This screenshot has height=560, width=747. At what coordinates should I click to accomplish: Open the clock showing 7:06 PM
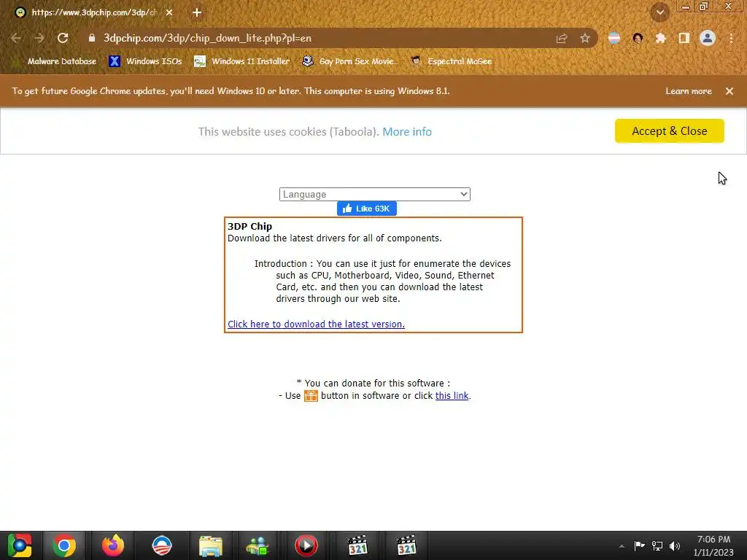tap(713, 545)
